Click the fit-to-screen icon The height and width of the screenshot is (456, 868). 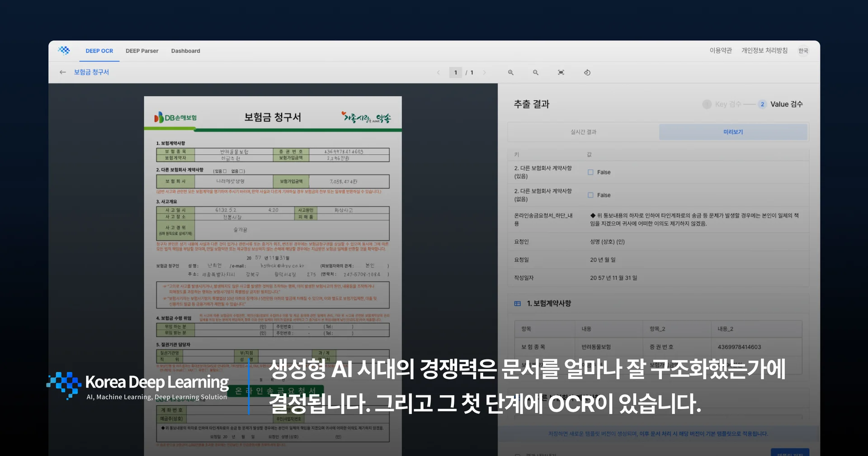(x=561, y=72)
